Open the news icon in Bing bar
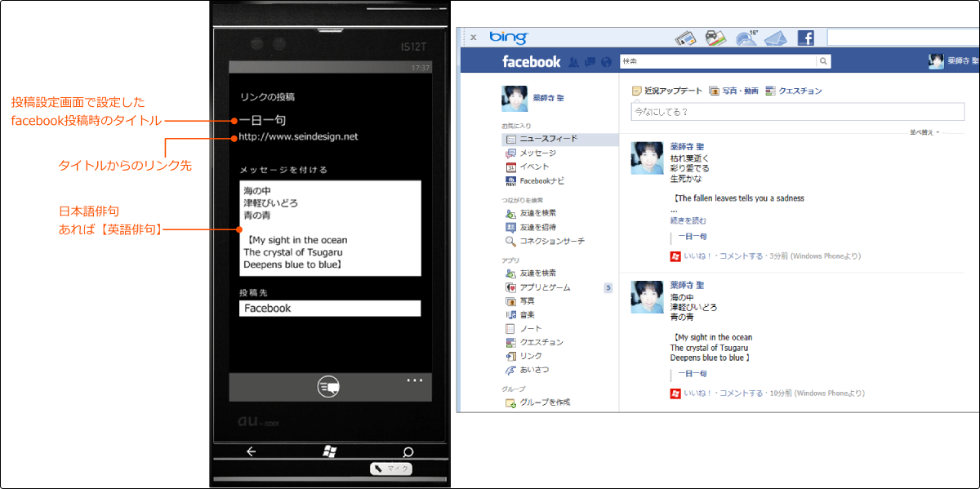Screen dimensions: 980x489 684,38
